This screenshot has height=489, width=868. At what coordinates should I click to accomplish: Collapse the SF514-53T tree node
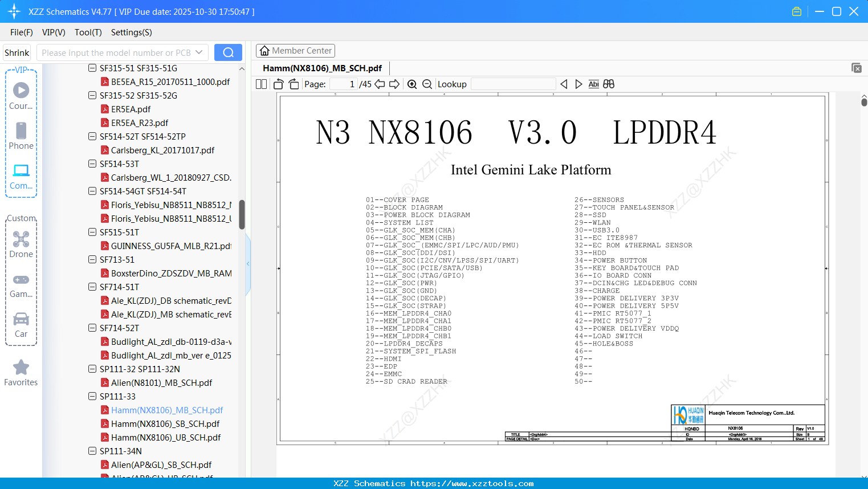tap(92, 164)
